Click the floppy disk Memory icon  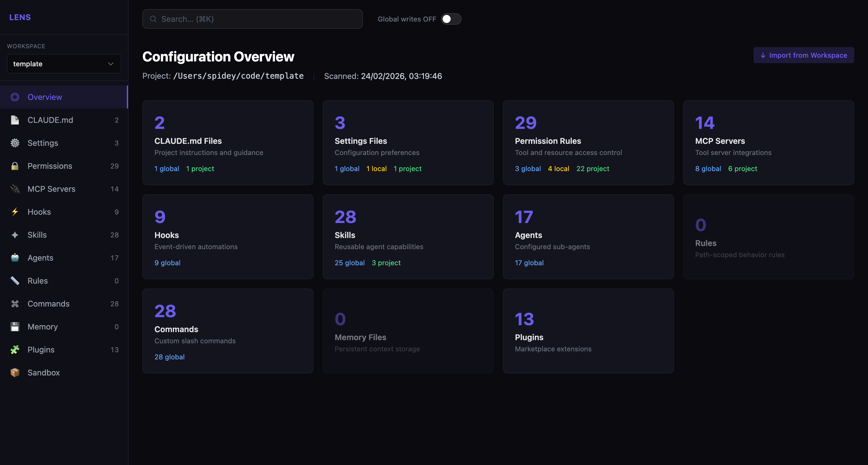point(15,327)
